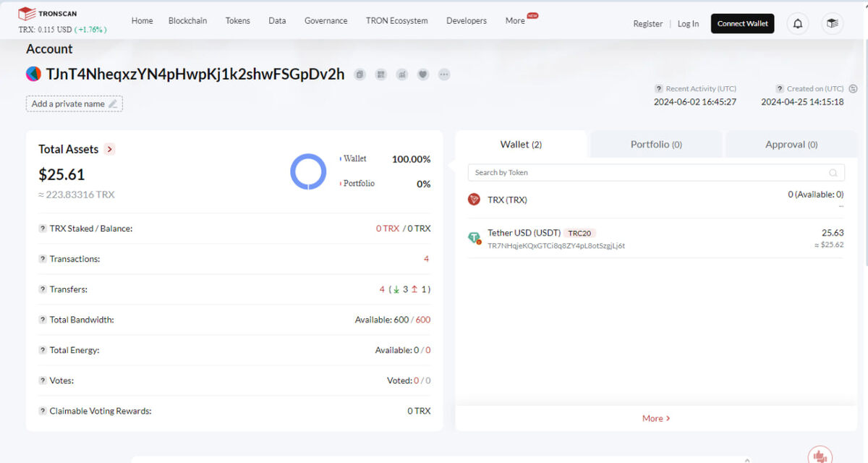Click the Voted: 0 / 0 value
The height and width of the screenshot is (463, 868).
click(409, 381)
